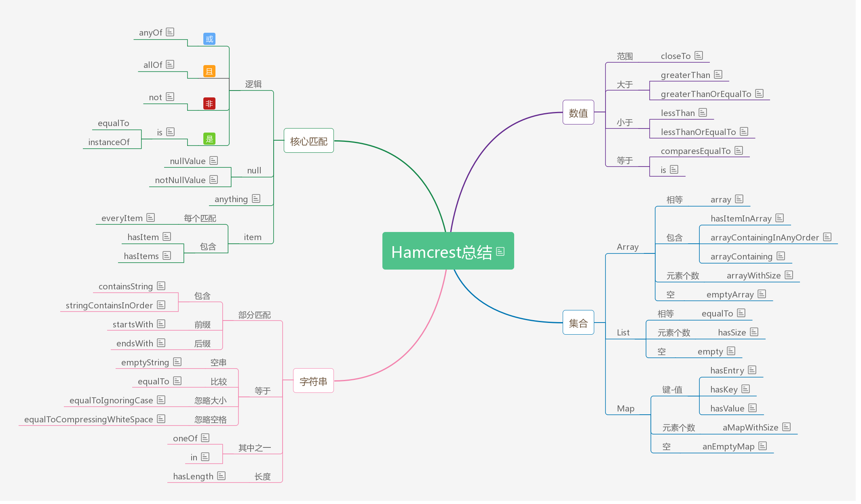This screenshot has width=861, height=504.
Task: Click the endsWith leaf text
Action: 135,344
